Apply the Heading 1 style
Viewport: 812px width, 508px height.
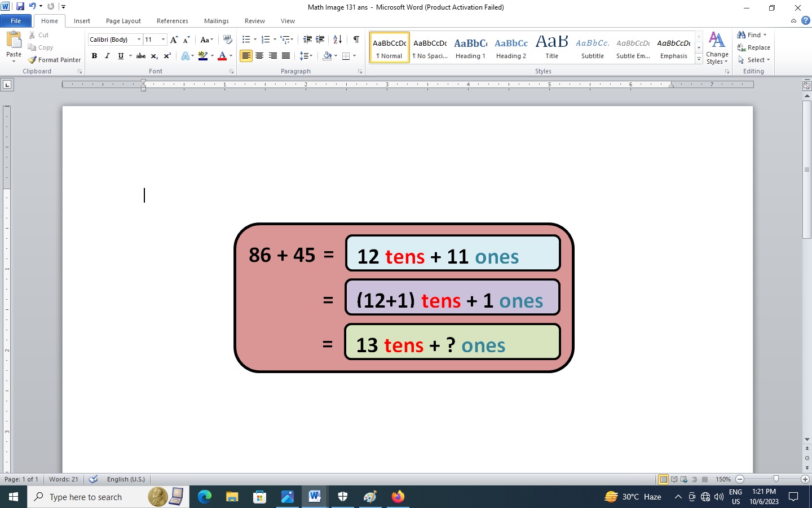[x=470, y=47]
